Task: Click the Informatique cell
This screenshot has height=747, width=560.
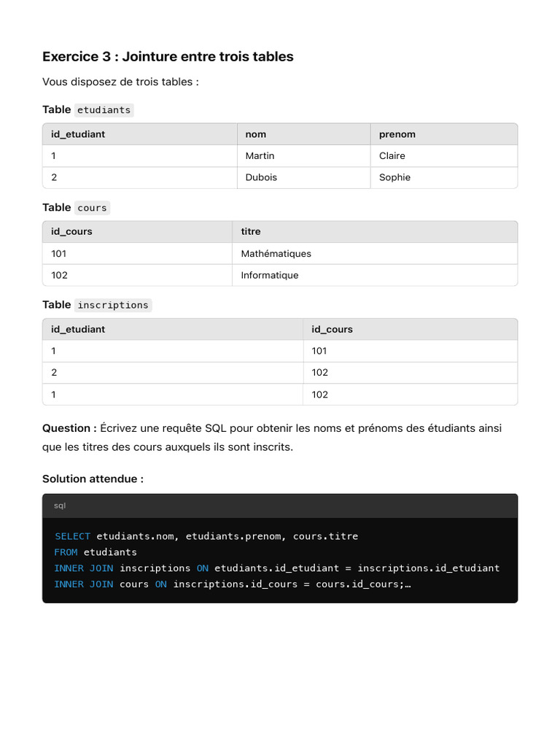Action: pyautogui.click(x=375, y=275)
